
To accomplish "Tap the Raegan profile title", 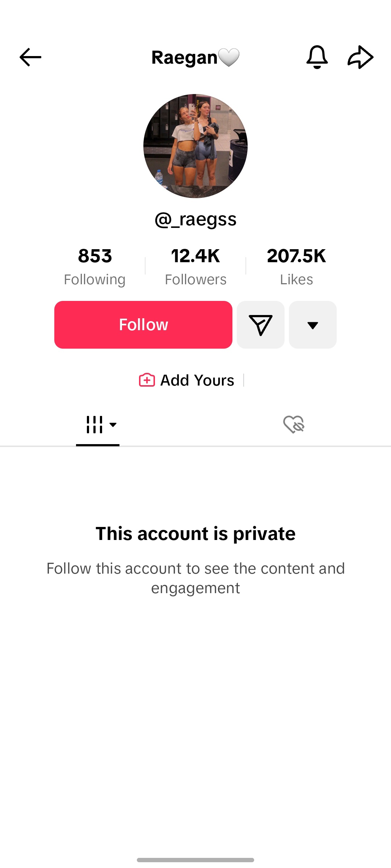I will tap(184, 58).
